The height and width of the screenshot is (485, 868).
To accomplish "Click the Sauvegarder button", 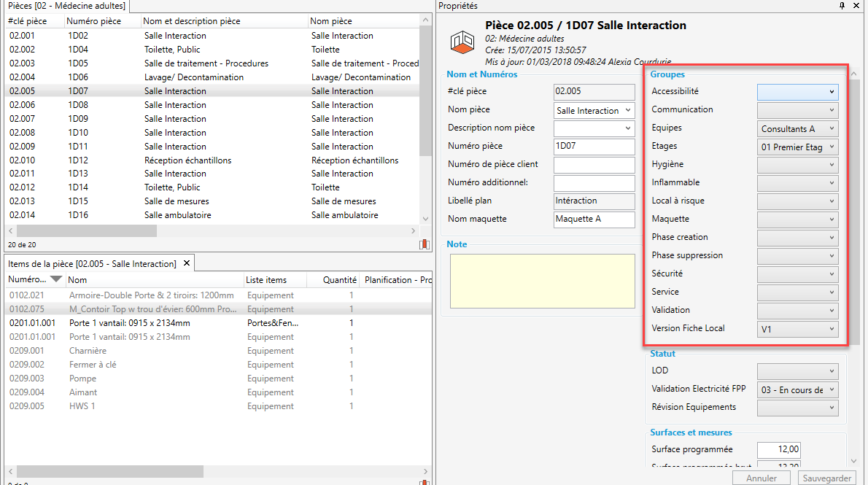I will coord(826,478).
